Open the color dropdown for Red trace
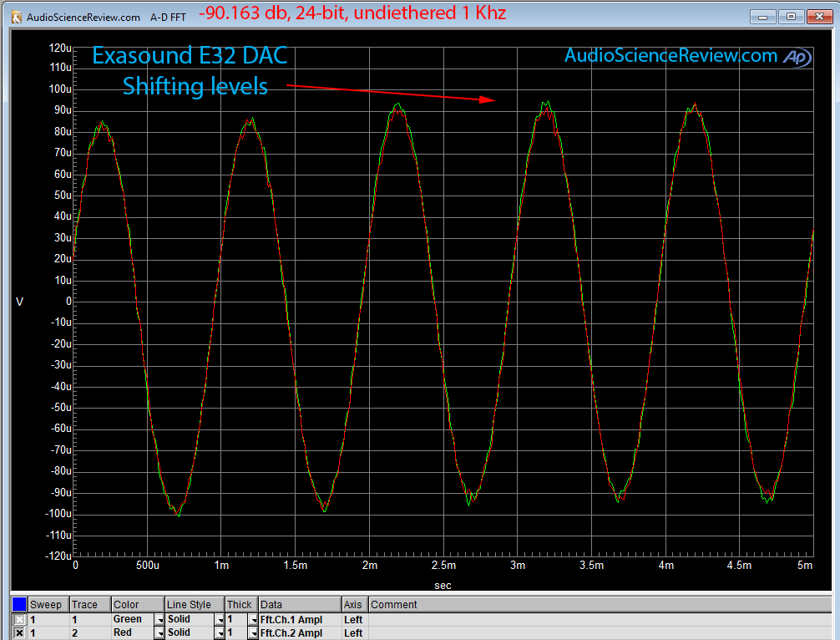This screenshot has height=640, width=840. tap(159, 633)
